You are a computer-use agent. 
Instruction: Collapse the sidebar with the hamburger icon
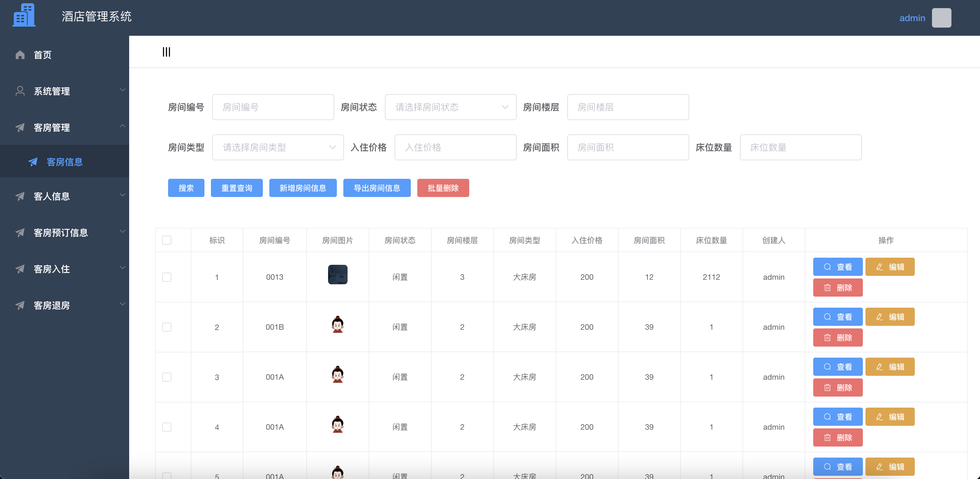coord(166,52)
